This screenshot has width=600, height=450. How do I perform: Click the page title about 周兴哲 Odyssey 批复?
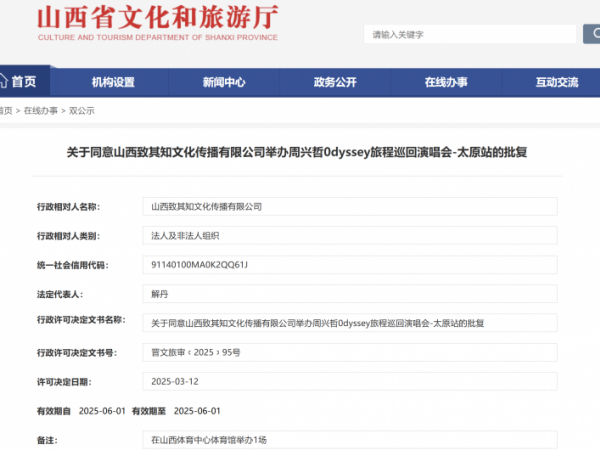(x=296, y=153)
